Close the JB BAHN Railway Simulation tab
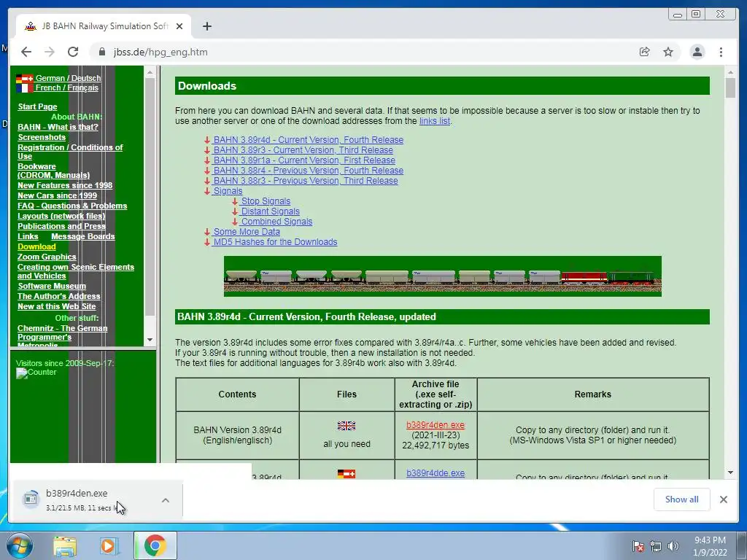Viewport: 747px width, 560px height. click(x=179, y=26)
